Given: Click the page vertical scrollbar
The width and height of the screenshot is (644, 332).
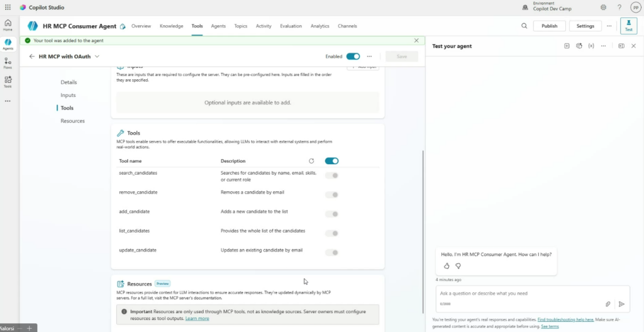Looking at the screenshot, I should point(423,232).
